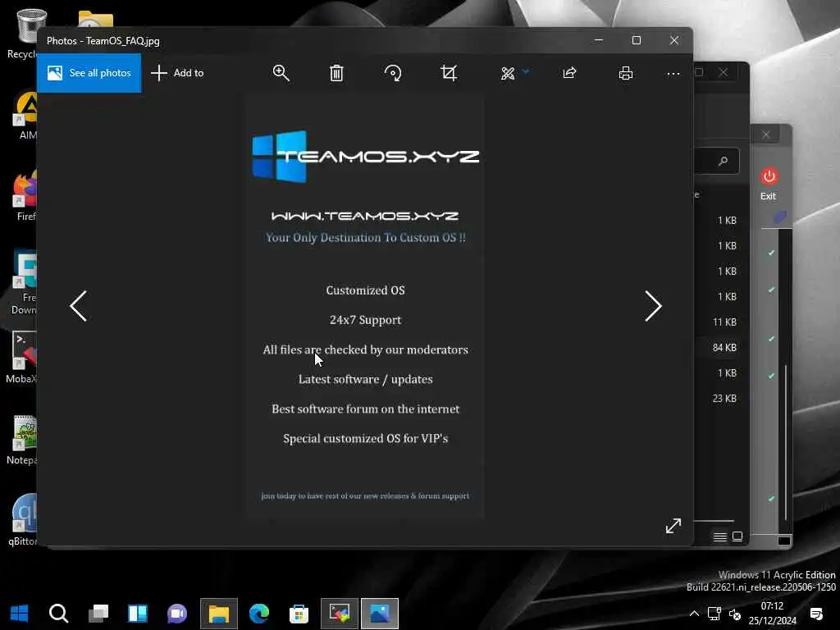Open the Widgets taskbar icon
840x630 pixels.
click(x=138, y=614)
